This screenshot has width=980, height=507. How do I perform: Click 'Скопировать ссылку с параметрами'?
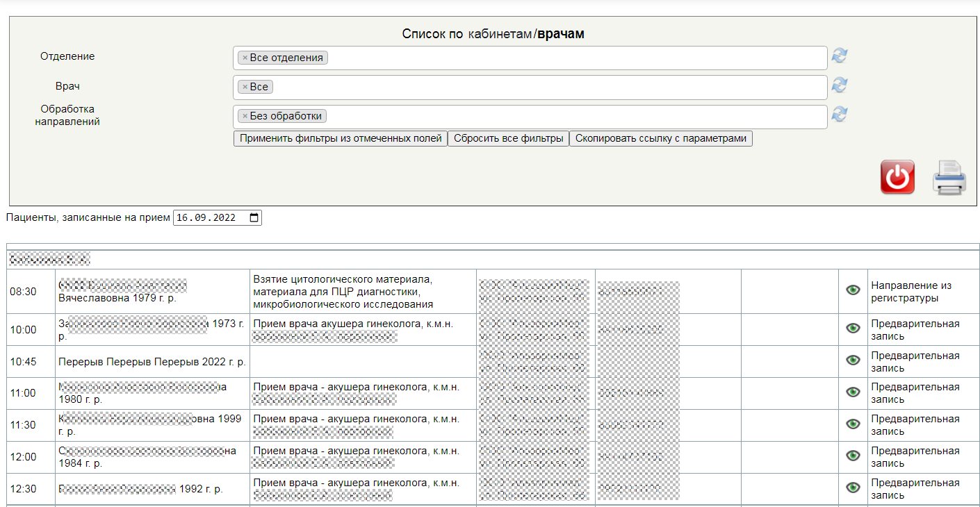(660, 138)
